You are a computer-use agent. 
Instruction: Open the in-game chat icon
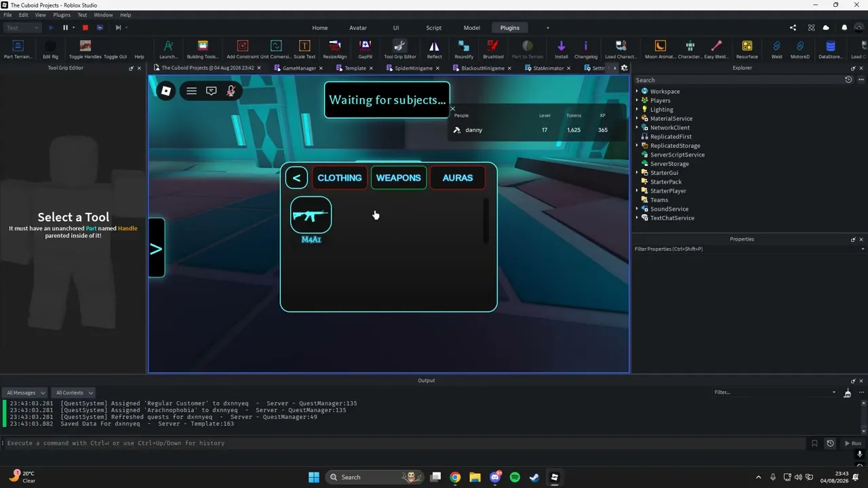pyautogui.click(x=211, y=91)
